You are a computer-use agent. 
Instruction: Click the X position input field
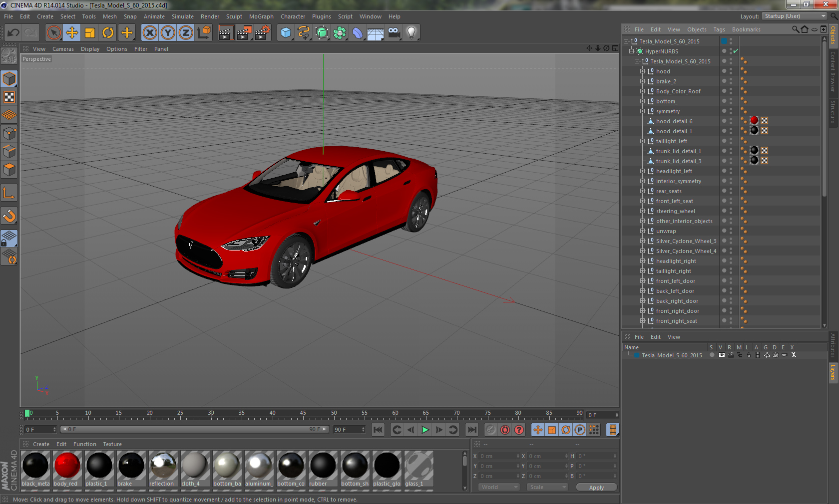499,456
